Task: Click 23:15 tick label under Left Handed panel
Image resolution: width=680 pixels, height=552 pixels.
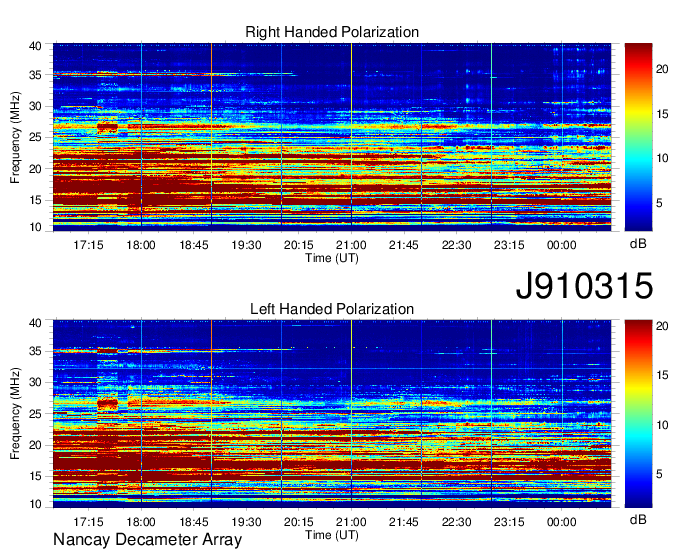Action: [509, 522]
